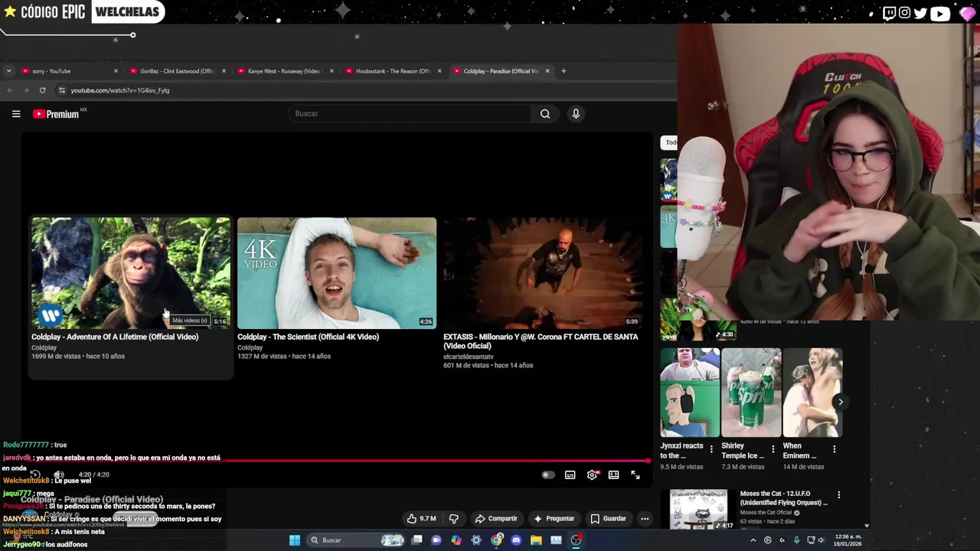Open video player settings gear

click(x=592, y=475)
